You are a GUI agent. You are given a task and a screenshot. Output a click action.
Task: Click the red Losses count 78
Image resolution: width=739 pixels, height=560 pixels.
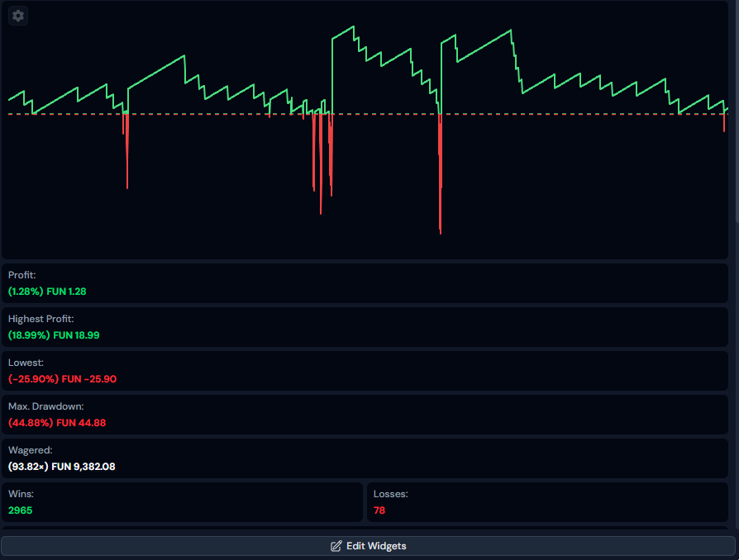[379, 510]
